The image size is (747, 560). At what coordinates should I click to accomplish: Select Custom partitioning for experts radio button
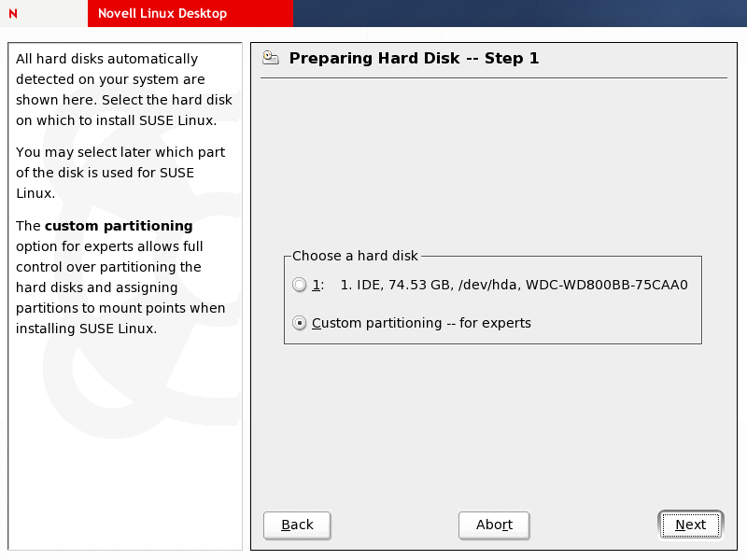(299, 323)
